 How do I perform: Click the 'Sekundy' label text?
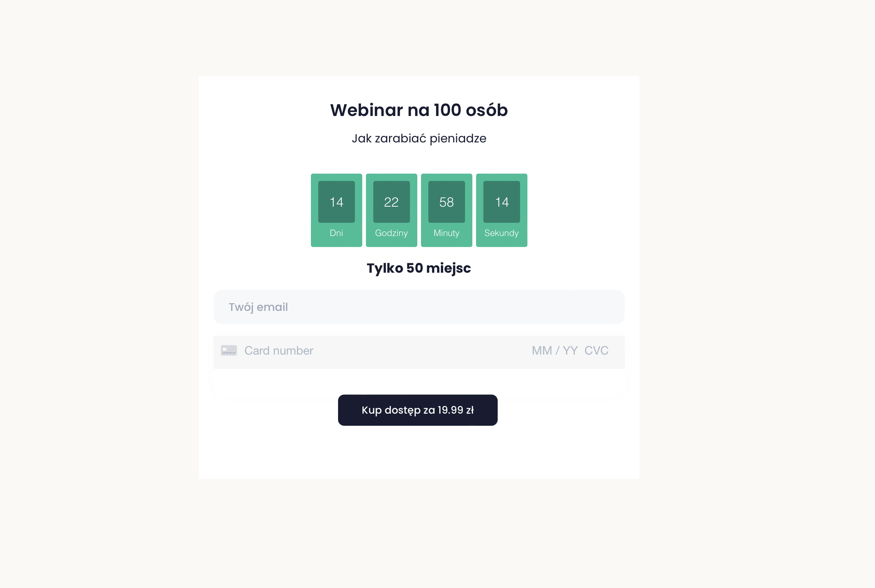pos(502,233)
